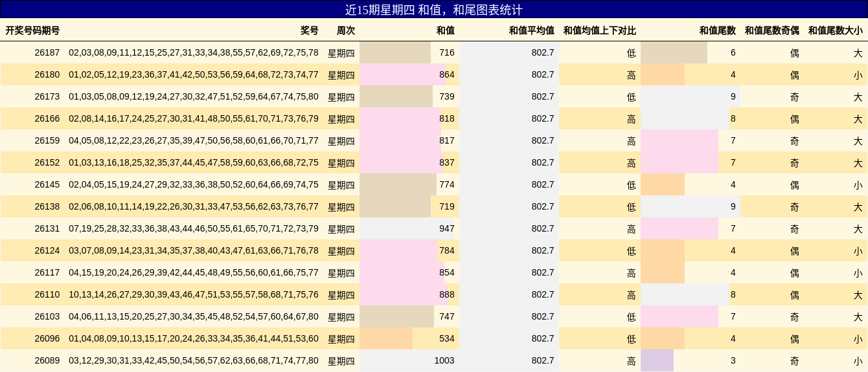Click the 周次 column header

346,30
